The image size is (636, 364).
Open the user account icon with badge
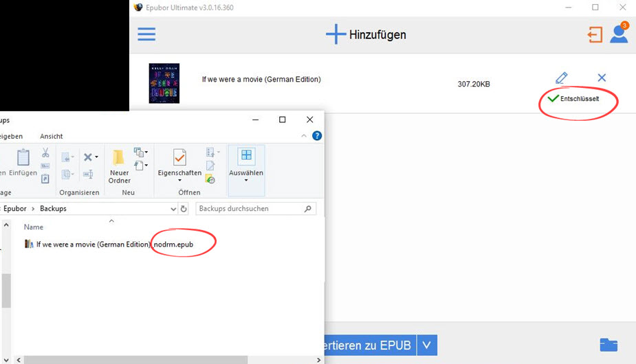[x=619, y=33]
